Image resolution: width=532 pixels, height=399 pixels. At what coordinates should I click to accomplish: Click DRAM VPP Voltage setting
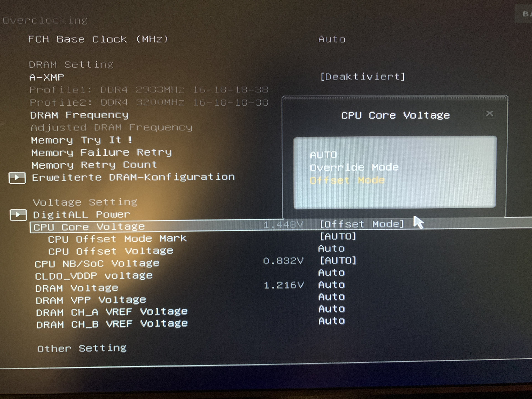91,300
